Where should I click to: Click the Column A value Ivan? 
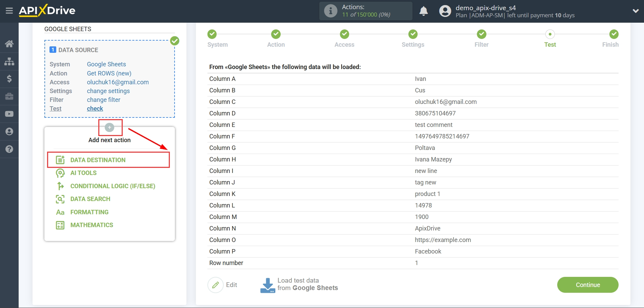pyautogui.click(x=420, y=79)
